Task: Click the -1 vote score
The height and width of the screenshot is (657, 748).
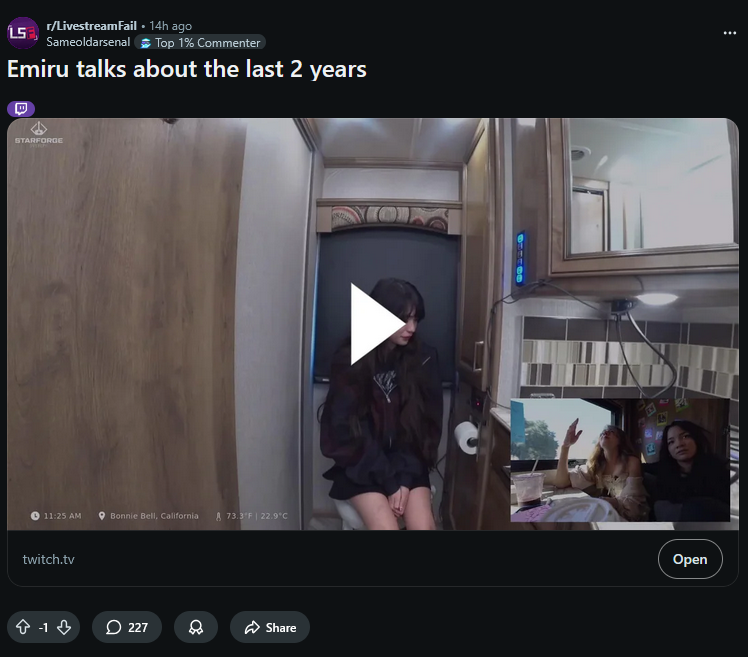Action: click(43, 627)
